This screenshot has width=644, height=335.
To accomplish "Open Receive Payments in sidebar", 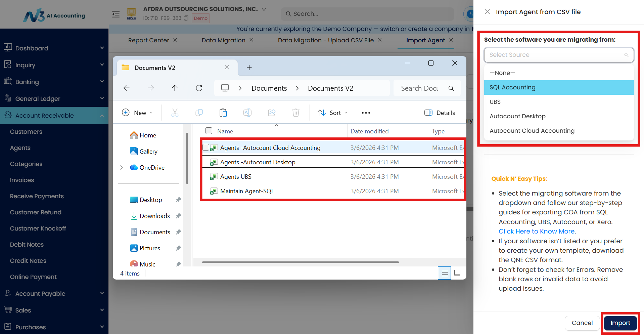I will [37, 196].
